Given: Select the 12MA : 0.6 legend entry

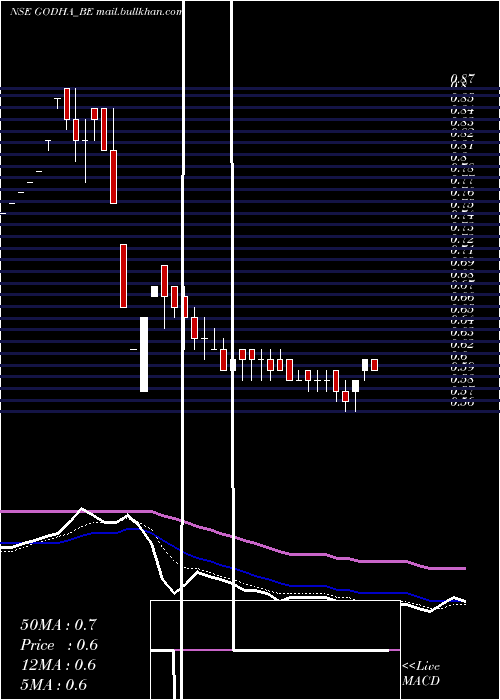Looking at the screenshot, I should click(x=58, y=665).
